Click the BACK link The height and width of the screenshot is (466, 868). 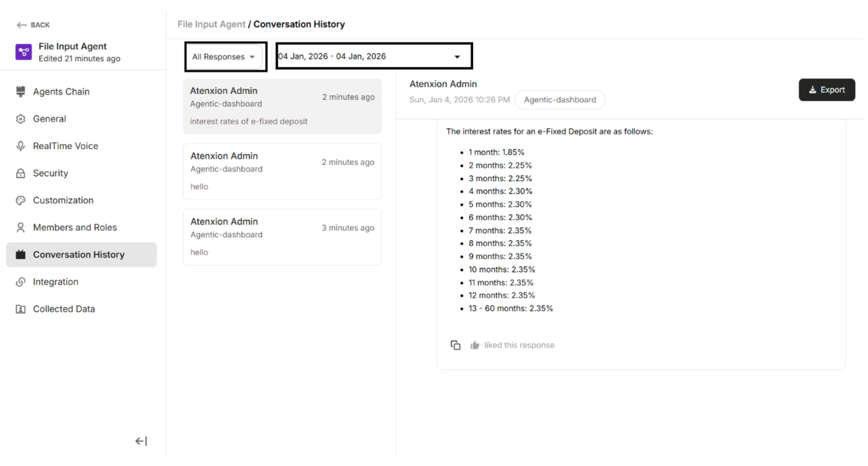tap(33, 25)
